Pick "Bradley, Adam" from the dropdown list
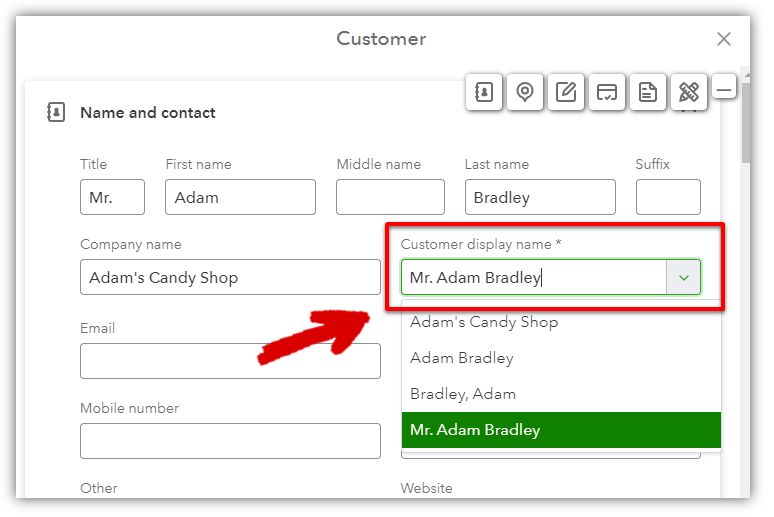Image resolution: width=774 pixels, height=517 pixels. click(462, 394)
